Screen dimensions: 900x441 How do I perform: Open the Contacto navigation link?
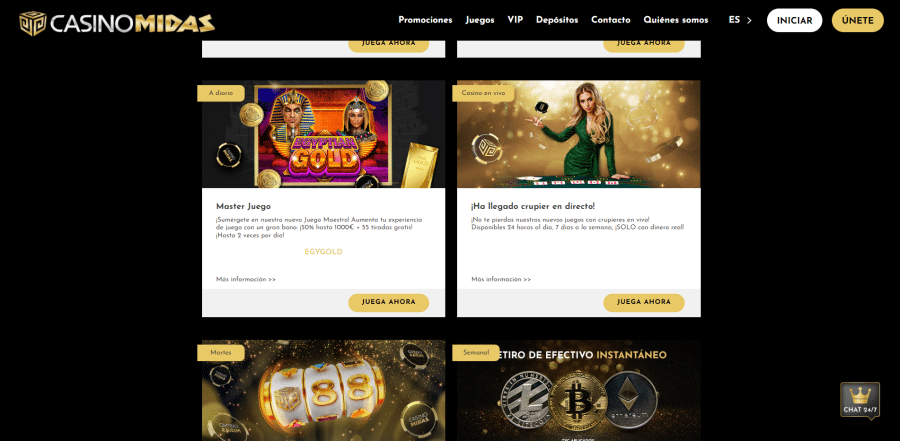(611, 20)
